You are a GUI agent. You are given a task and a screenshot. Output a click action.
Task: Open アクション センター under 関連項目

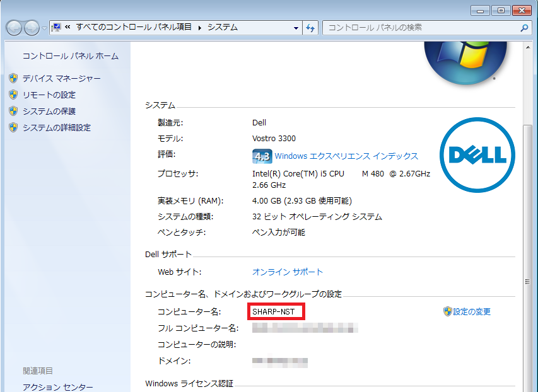pyautogui.click(x=57, y=387)
